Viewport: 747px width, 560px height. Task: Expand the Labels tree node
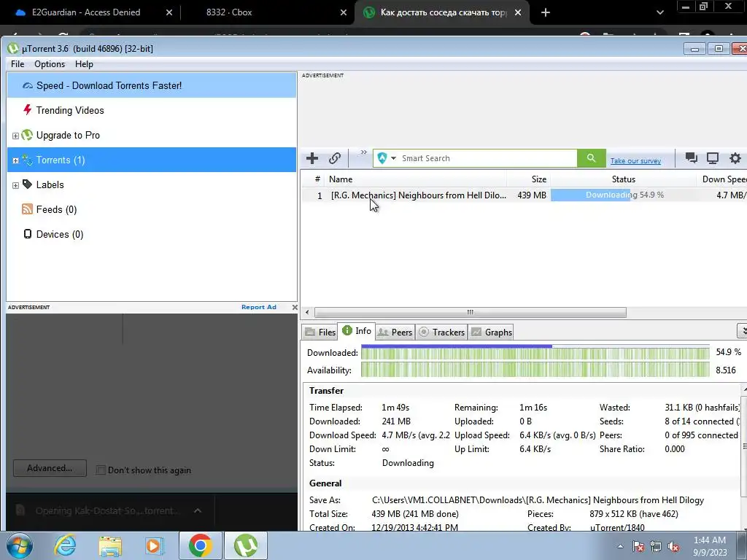click(15, 185)
